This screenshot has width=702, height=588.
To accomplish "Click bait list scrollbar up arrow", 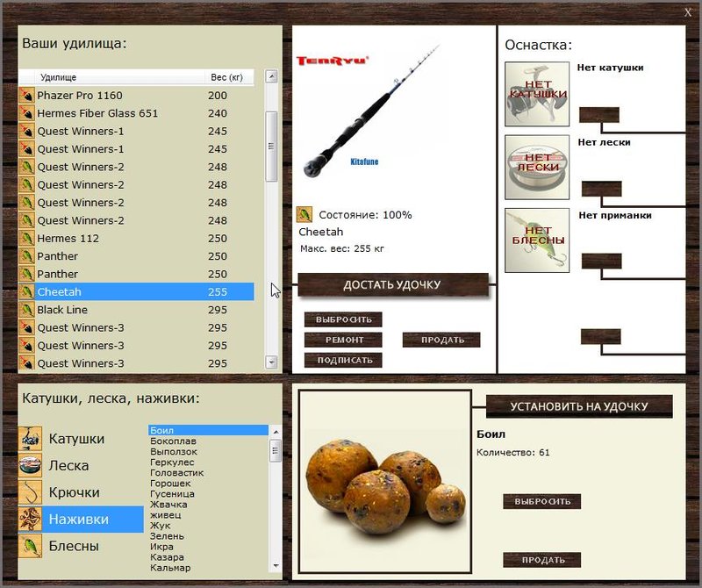I will (276, 432).
